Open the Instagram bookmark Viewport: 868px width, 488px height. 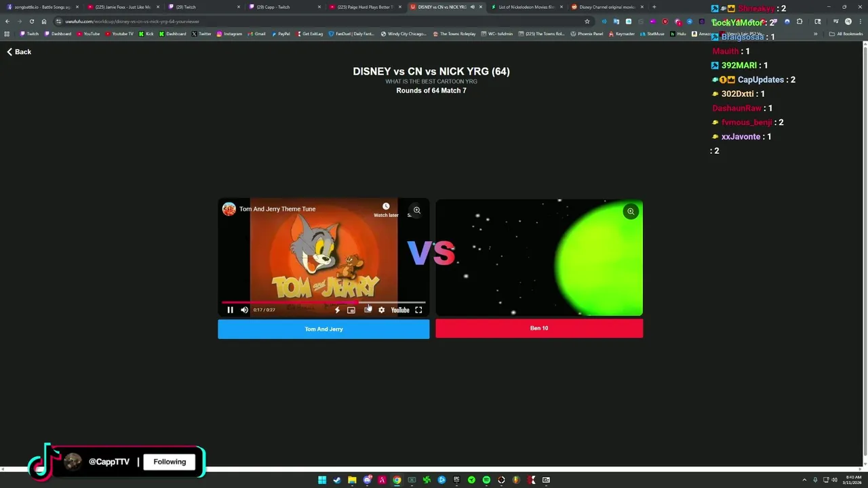[229, 33]
